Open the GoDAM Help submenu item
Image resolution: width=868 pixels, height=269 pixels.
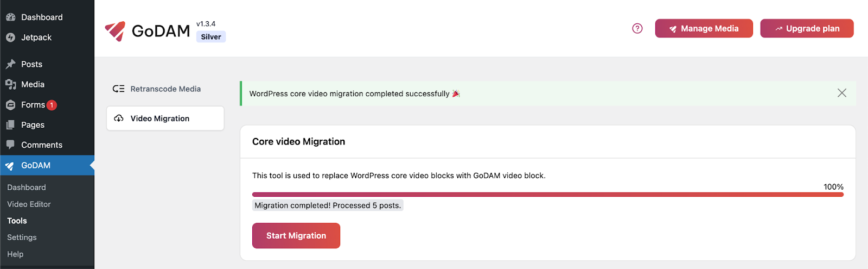click(x=15, y=254)
